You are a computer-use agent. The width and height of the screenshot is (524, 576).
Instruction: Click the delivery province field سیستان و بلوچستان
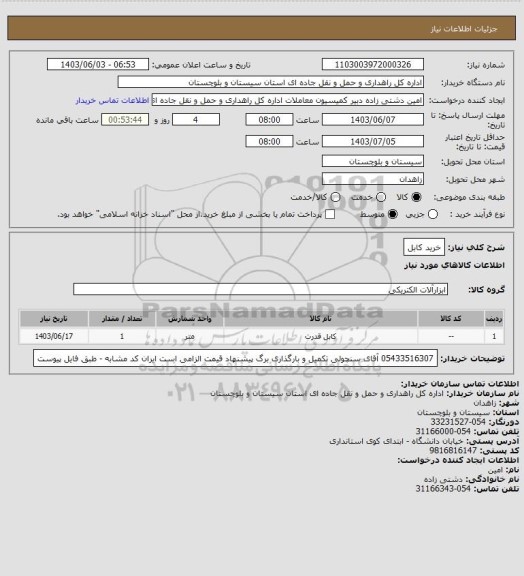coord(373,161)
